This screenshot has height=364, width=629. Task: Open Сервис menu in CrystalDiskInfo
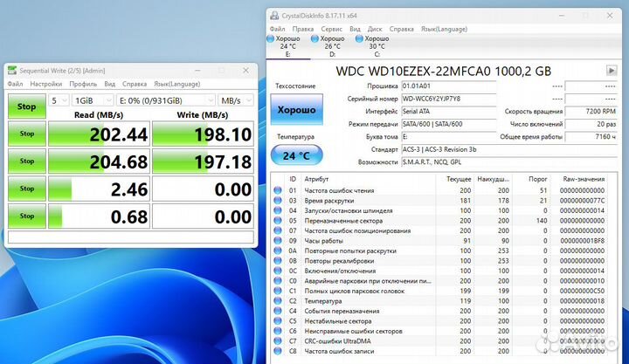[x=331, y=29]
